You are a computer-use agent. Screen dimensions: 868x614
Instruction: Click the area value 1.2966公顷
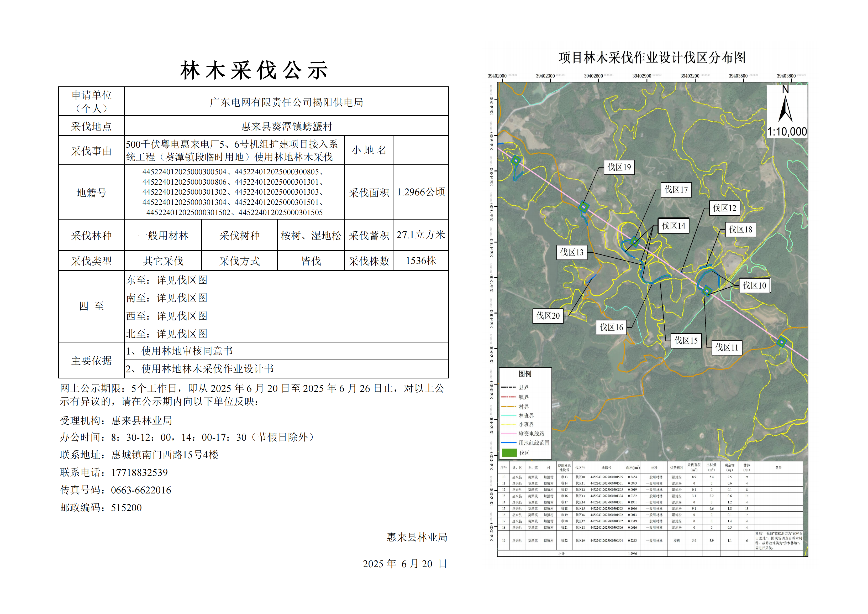click(421, 192)
